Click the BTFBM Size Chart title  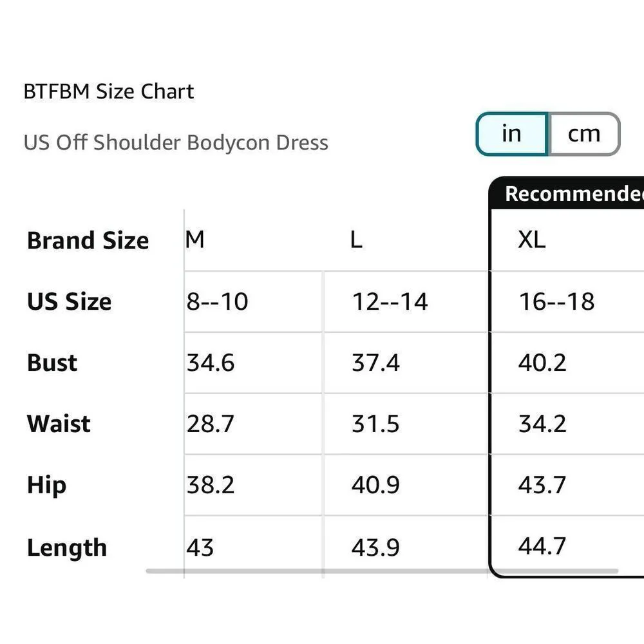click(108, 91)
